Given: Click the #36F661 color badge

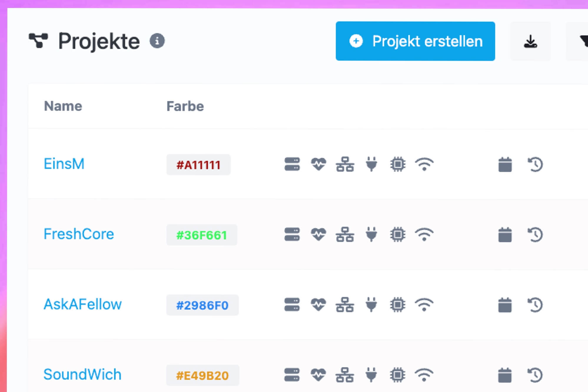Looking at the screenshot, I should pyautogui.click(x=202, y=235).
